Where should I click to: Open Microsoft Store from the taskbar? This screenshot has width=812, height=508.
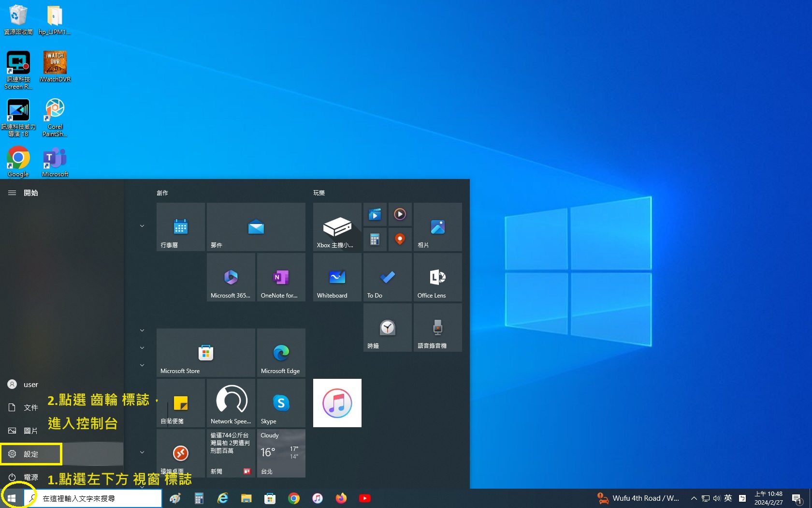point(270,498)
